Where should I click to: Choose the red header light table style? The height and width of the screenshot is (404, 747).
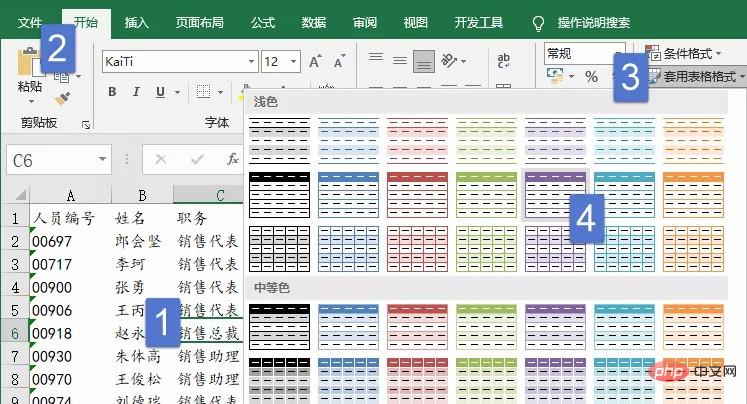417,195
